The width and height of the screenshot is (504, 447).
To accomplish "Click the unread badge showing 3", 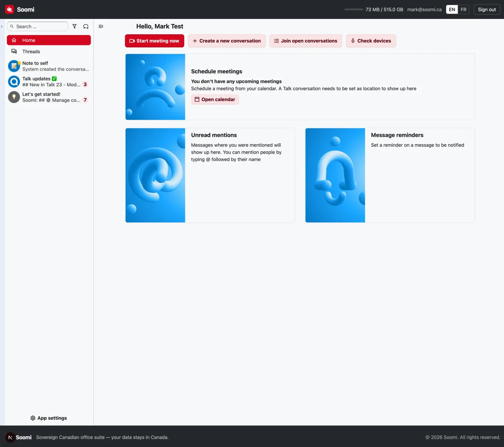I will (85, 84).
